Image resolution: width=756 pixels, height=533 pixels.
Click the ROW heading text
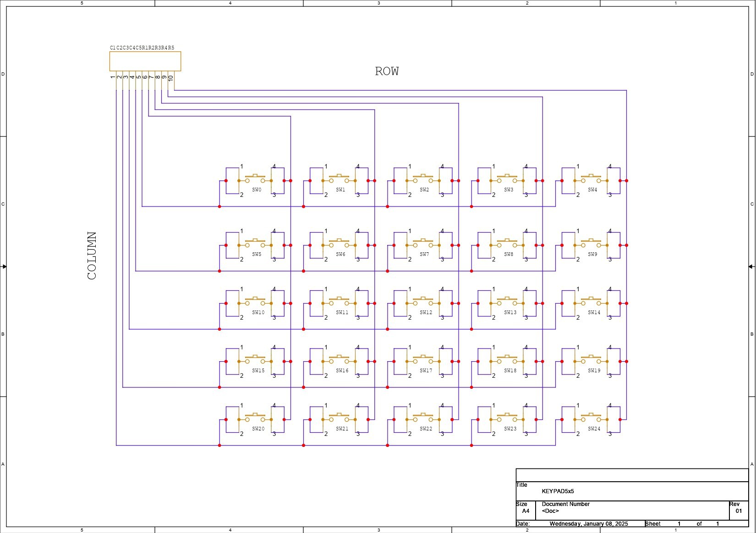pos(387,71)
